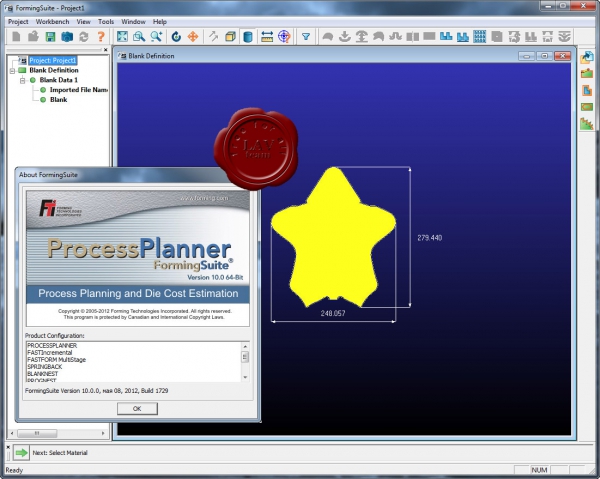Select Imported File Name tree item
The width and height of the screenshot is (600, 479).
pos(79,90)
